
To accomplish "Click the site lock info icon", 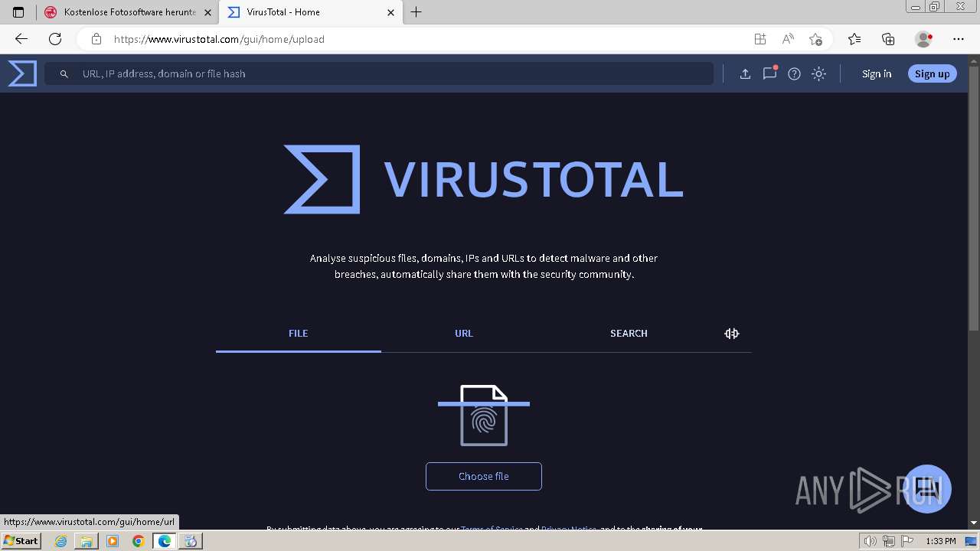I will (x=96, y=39).
